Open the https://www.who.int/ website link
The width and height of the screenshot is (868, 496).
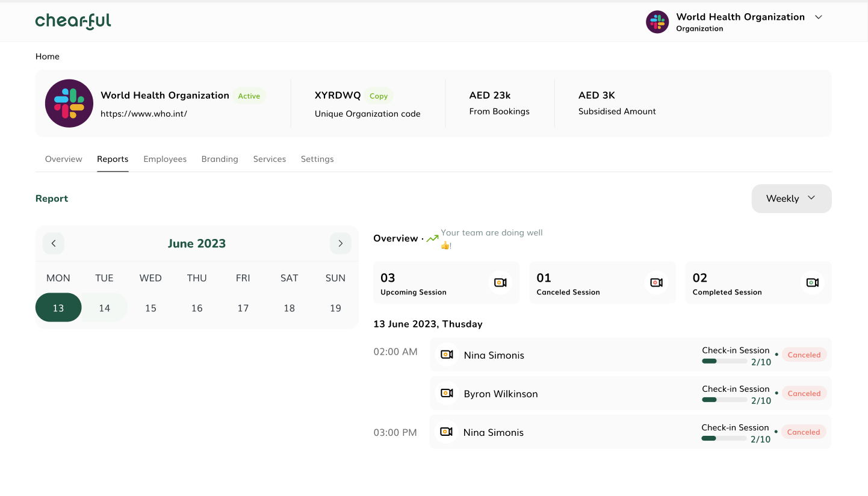pyautogui.click(x=144, y=113)
